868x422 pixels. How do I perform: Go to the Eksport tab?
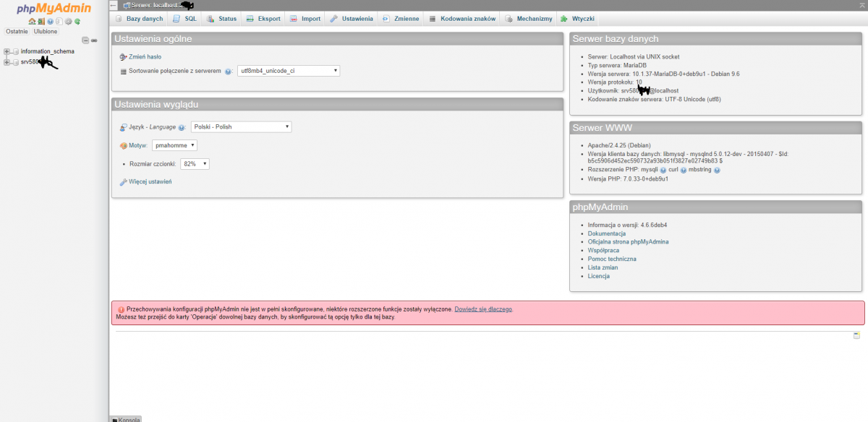[263, 19]
